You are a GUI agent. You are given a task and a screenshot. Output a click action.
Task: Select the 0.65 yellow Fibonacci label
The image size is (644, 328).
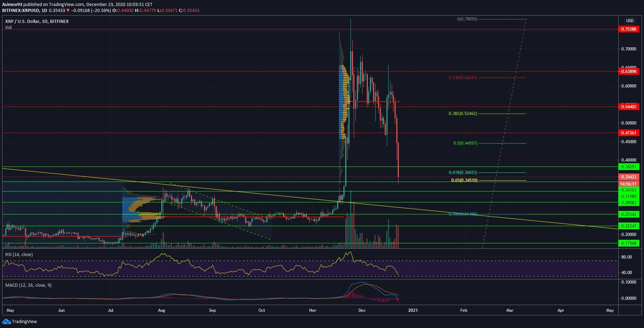(464, 180)
